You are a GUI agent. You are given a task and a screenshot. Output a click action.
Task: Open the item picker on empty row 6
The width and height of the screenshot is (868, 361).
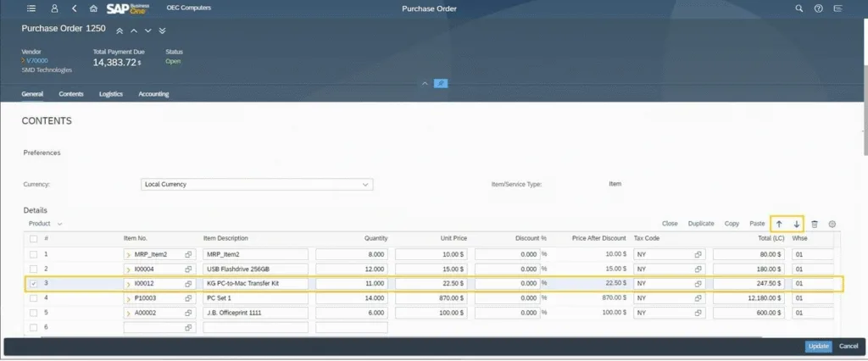pyautogui.click(x=188, y=328)
